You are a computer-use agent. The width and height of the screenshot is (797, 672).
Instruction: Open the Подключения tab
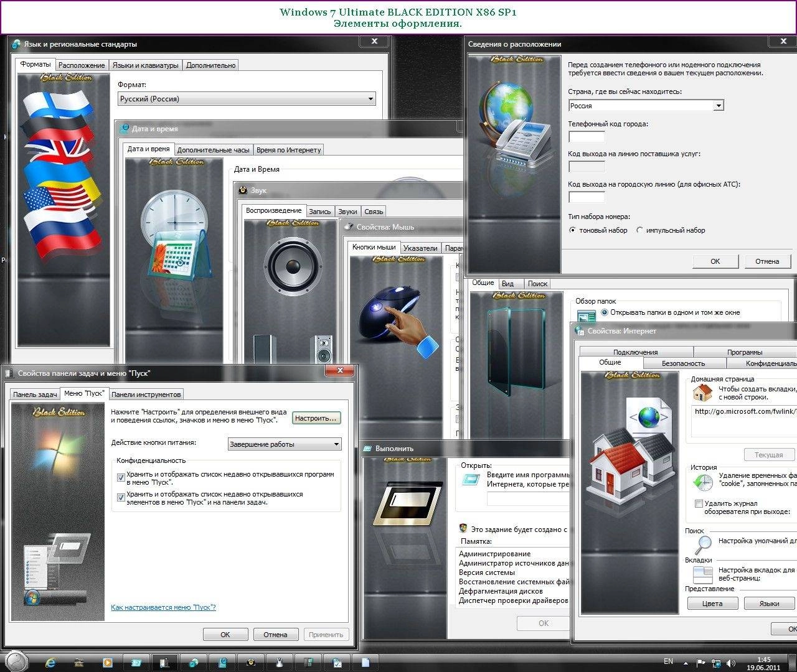point(635,352)
